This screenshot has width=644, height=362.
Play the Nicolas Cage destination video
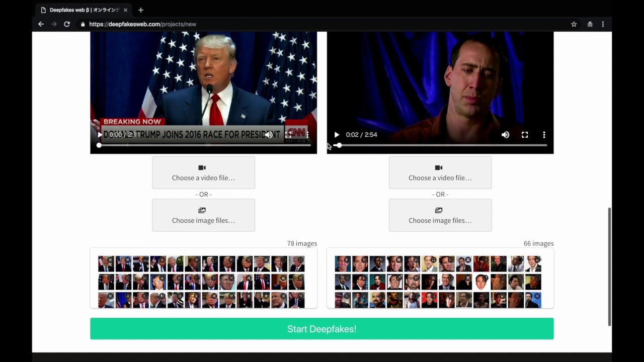click(336, 134)
